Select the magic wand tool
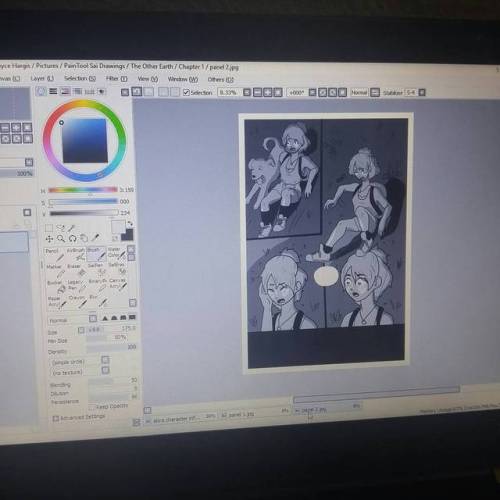The image size is (500, 500). click(71, 228)
